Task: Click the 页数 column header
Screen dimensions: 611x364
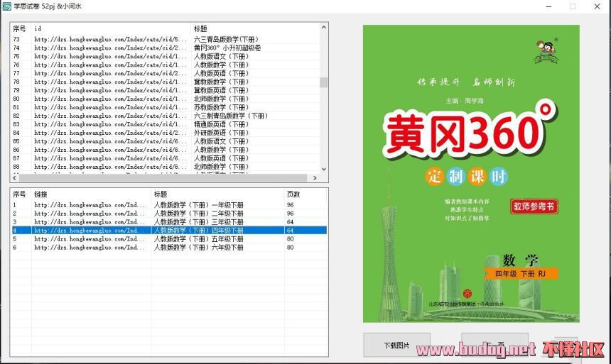Action: pos(305,194)
